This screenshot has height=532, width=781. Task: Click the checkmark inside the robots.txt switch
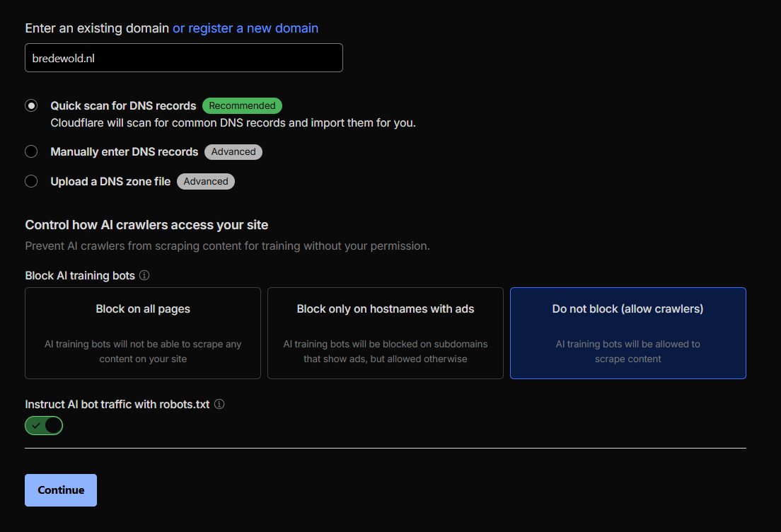click(37, 425)
